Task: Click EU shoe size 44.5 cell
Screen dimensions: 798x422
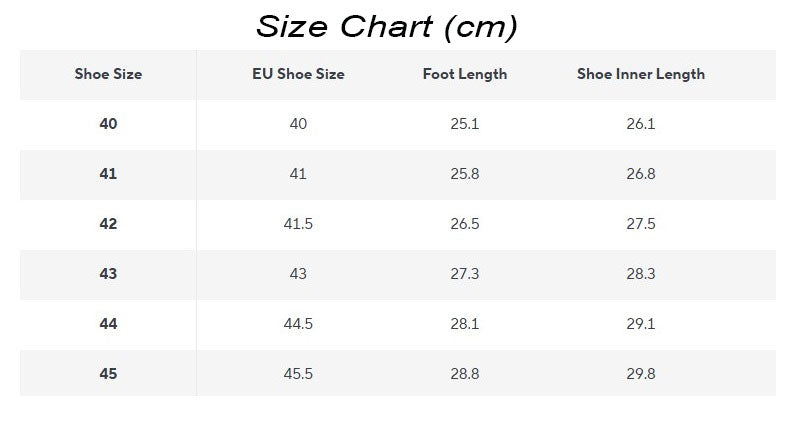Action: (298, 323)
